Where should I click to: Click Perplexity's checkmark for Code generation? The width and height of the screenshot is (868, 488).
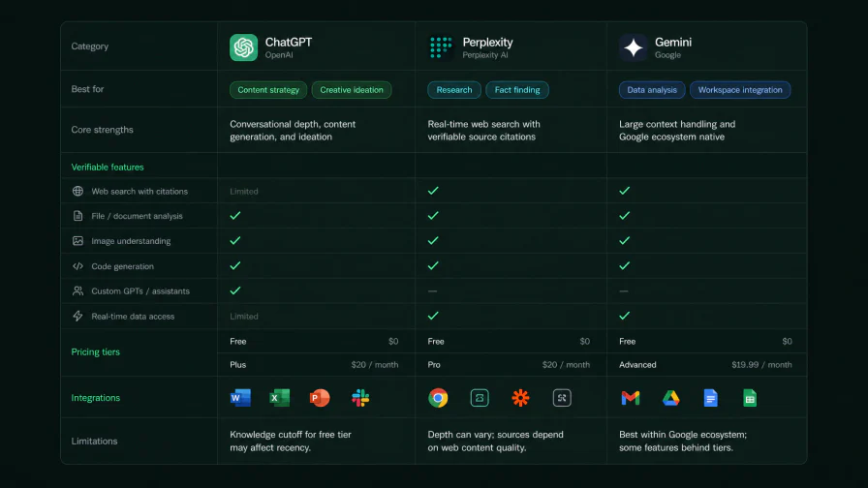pyautogui.click(x=433, y=266)
